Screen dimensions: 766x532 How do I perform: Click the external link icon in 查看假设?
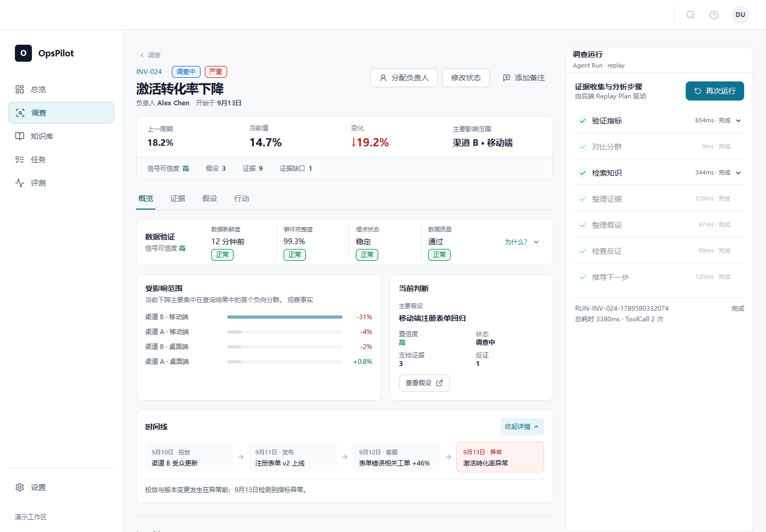point(439,383)
